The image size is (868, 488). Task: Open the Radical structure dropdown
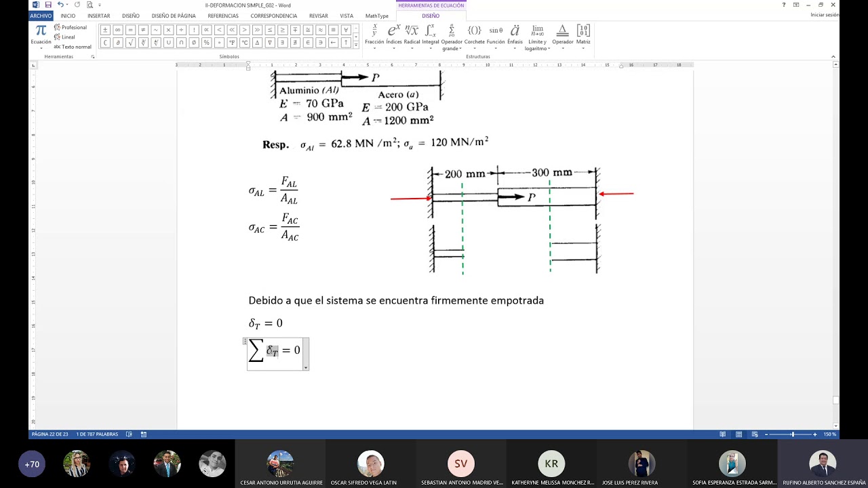click(412, 35)
